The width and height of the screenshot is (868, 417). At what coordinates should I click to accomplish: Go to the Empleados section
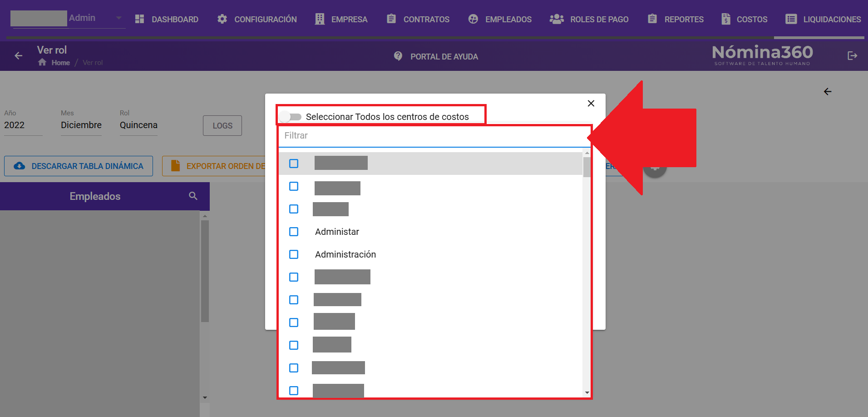pos(500,19)
